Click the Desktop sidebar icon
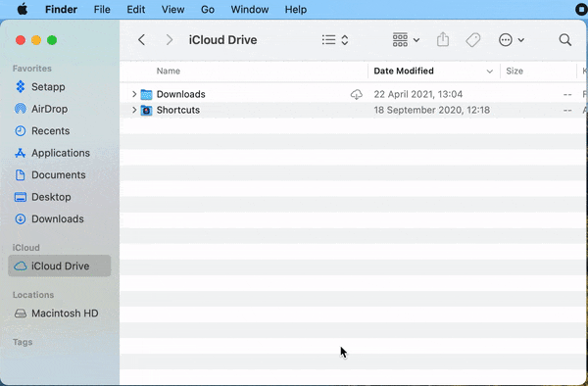 click(x=21, y=197)
